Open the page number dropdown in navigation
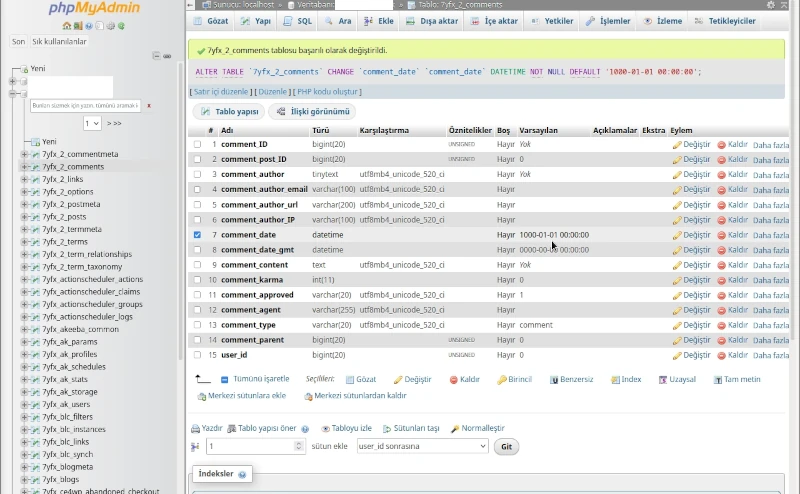 tap(92, 123)
